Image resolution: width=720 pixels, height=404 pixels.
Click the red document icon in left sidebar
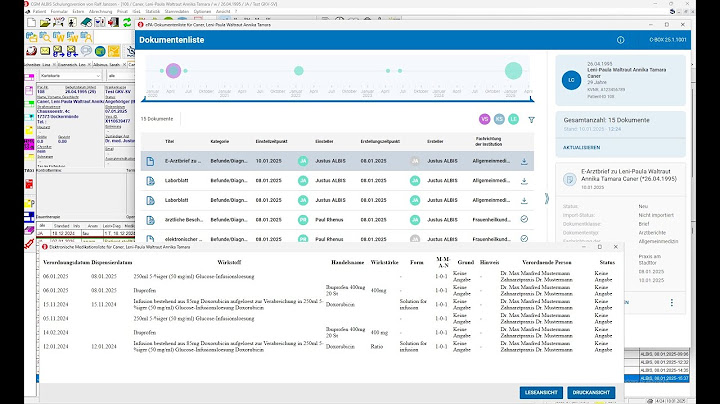(x=29, y=185)
